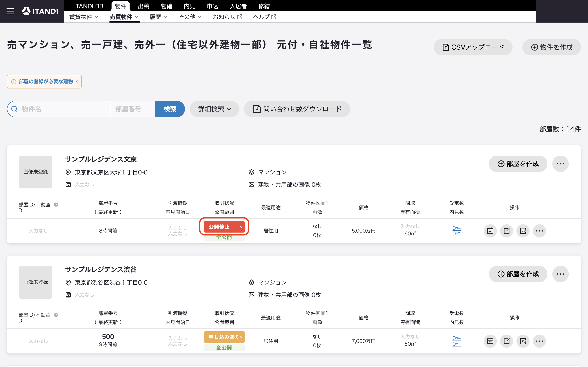Viewport: 588px width, 367px height.
Task: Expand the 履歴 menu
Action: point(158,17)
